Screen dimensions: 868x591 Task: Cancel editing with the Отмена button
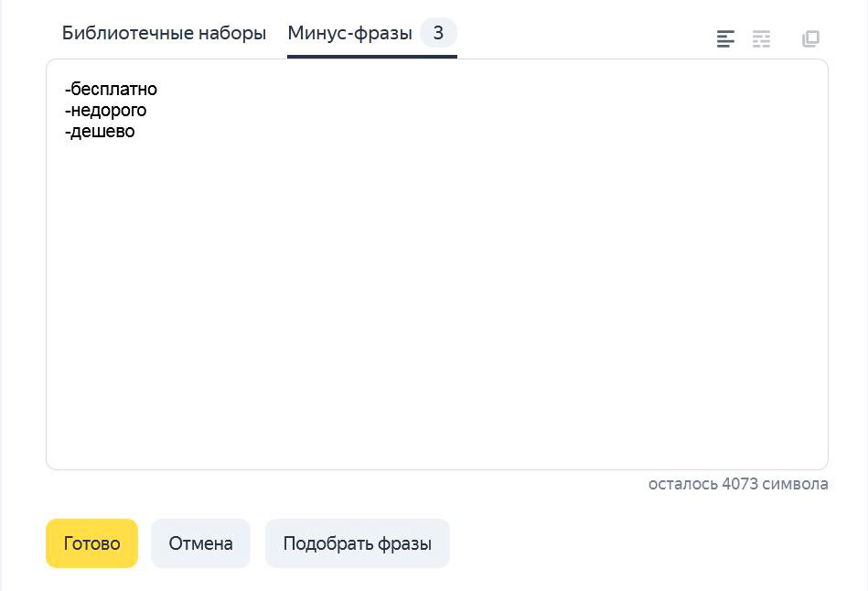(x=200, y=543)
